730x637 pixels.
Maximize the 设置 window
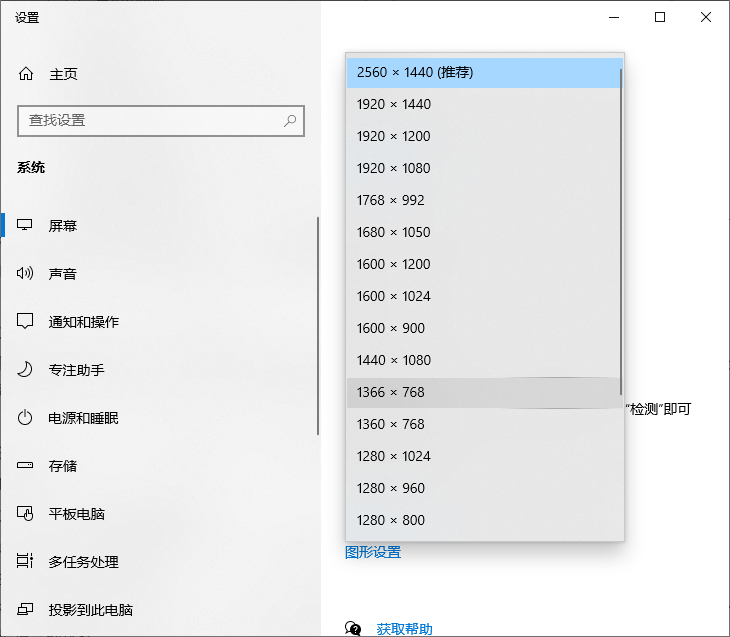coord(660,18)
